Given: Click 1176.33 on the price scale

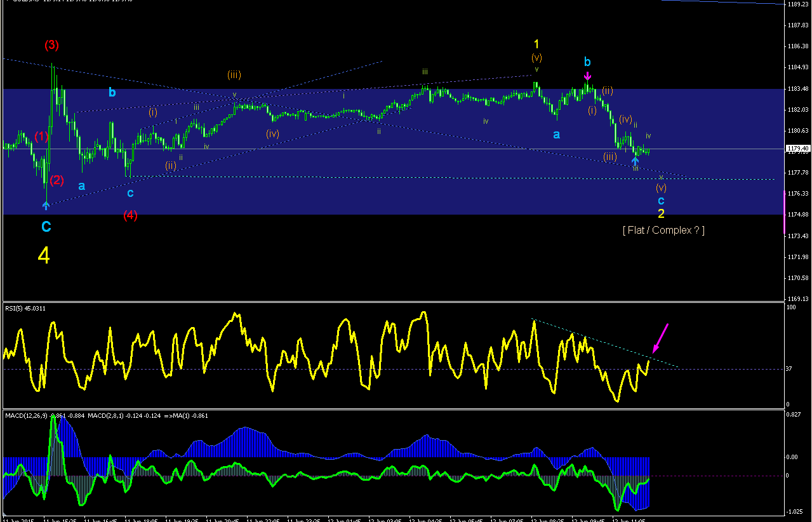Looking at the screenshot, I should [797, 194].
